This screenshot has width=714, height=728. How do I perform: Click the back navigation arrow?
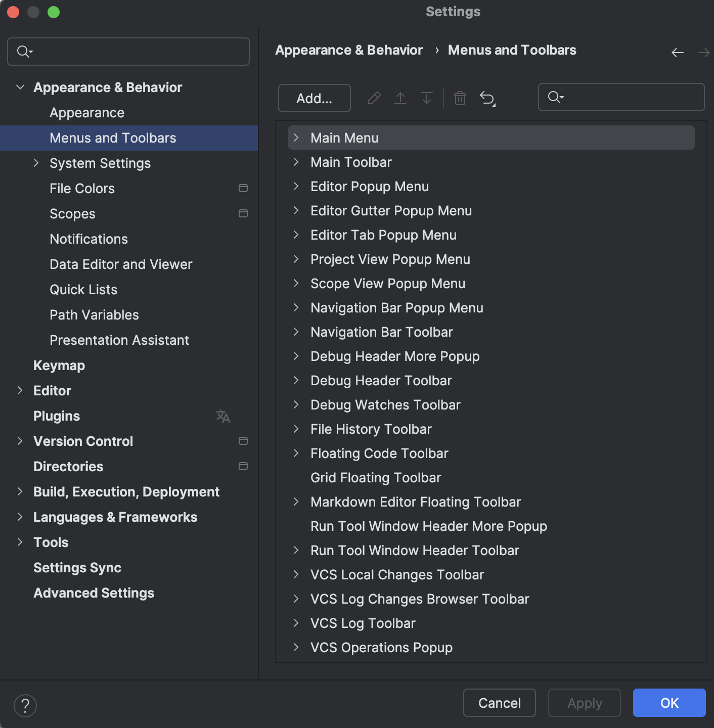tap(678, 52)
